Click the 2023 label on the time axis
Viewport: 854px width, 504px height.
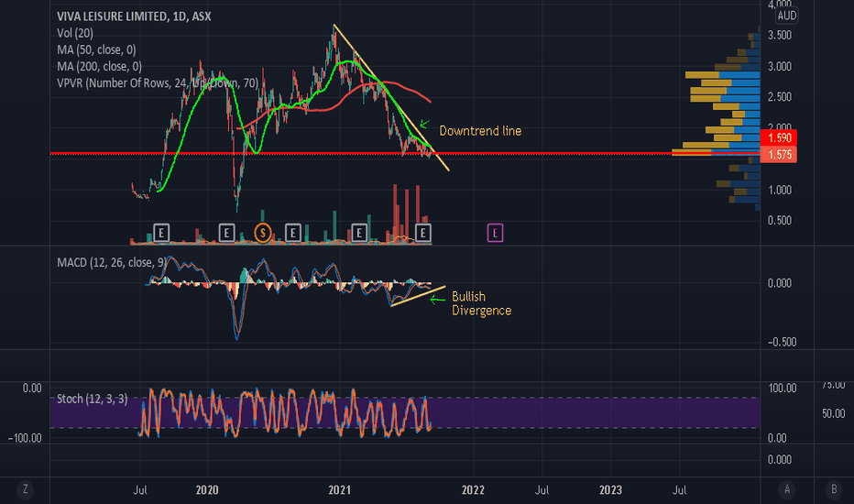pyautogui.click(x=610, y=490)
